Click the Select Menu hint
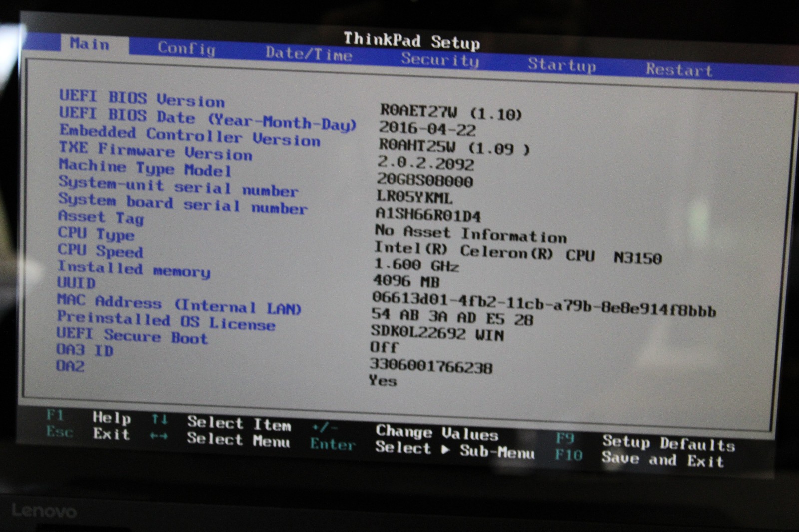Image resolution: width=799 pixels, height=532 pixels. click(238, 440)
